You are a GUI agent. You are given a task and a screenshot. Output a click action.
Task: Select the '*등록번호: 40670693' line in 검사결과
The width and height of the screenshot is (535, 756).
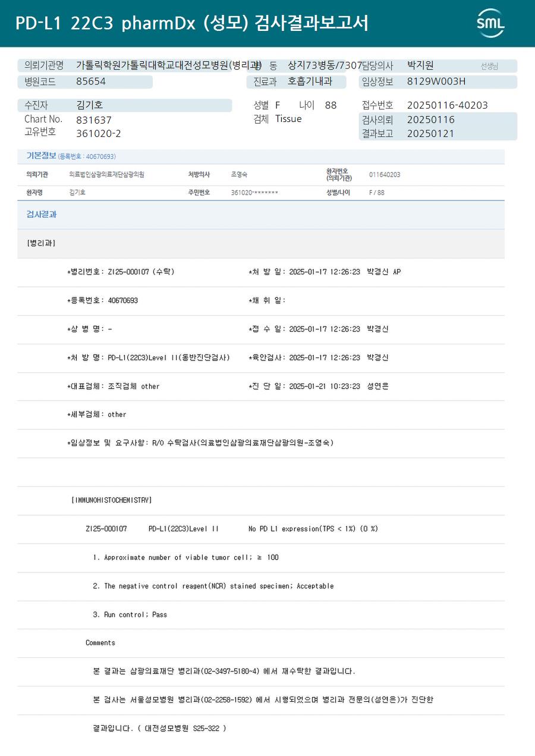[102, 300]
